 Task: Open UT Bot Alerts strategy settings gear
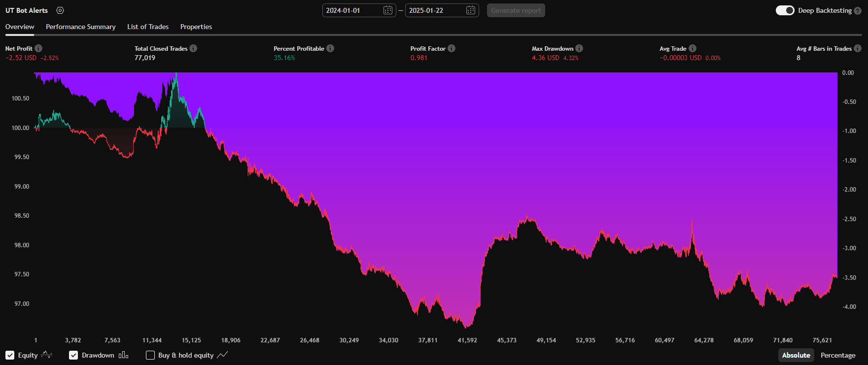coord(60,10)
